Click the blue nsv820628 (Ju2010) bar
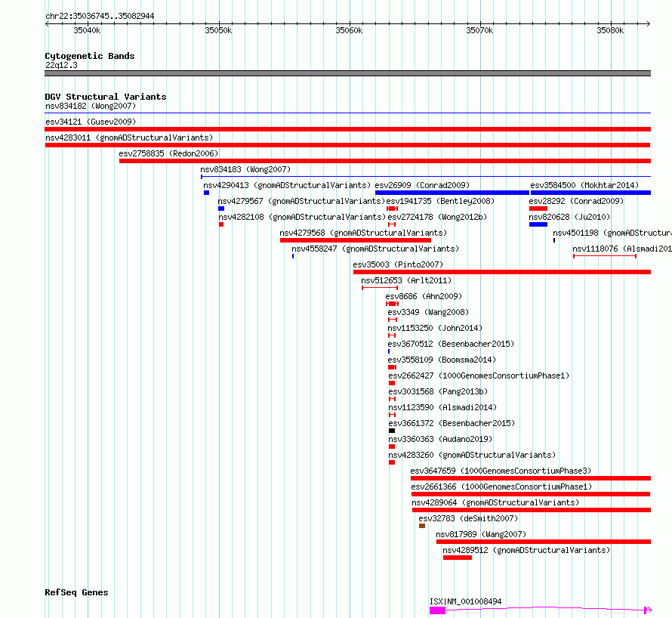The image size is (672, 618). (x=538, y=224)
